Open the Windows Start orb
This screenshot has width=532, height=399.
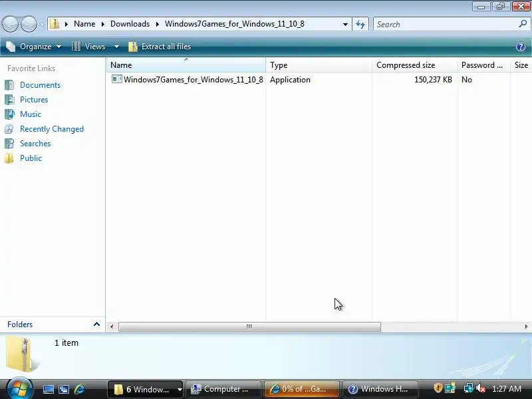[19, 388]
